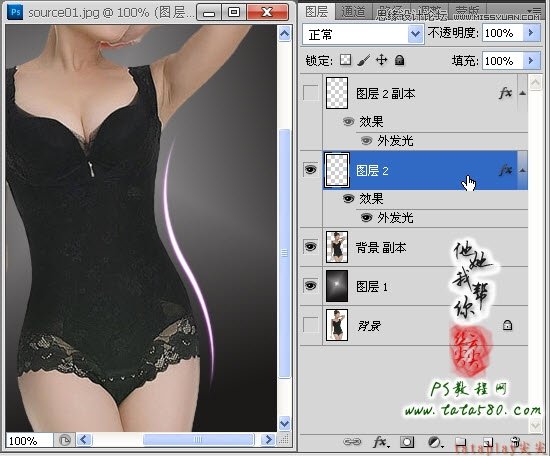
Task: Select 图层 1 gradient thumbnail
Action: (x=337, y=286)
